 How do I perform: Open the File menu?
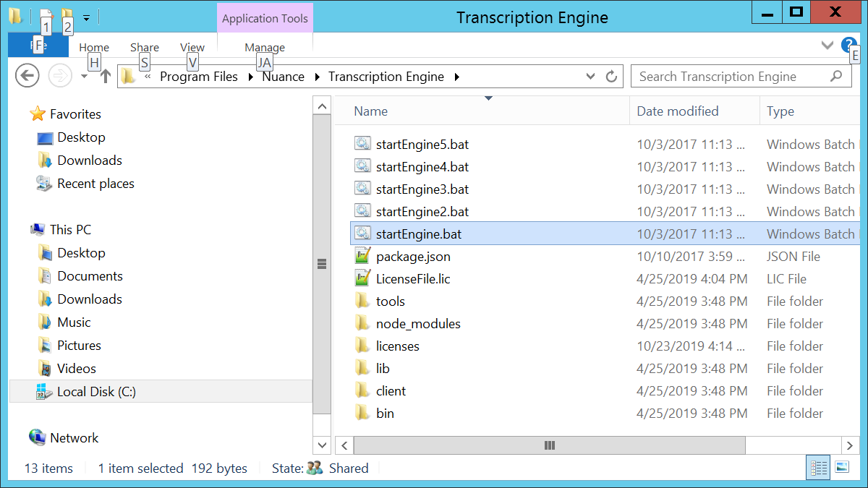[38, 45]
